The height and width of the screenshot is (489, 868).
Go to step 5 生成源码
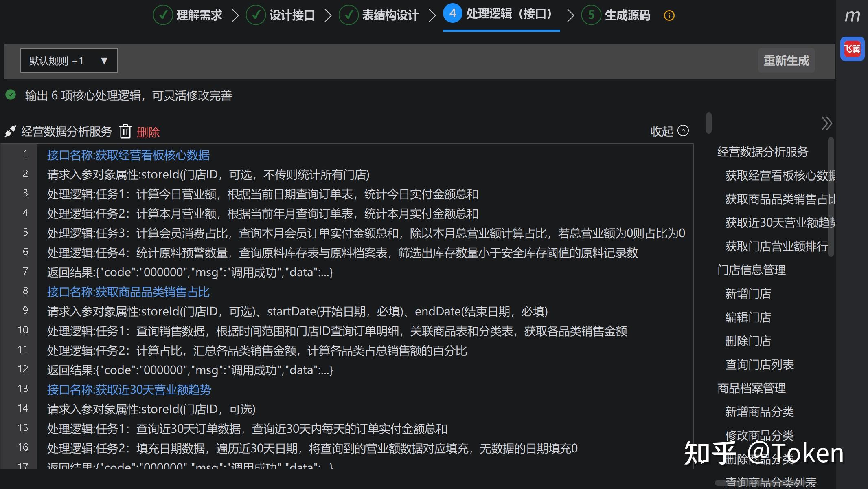click(x=616, y=15)
